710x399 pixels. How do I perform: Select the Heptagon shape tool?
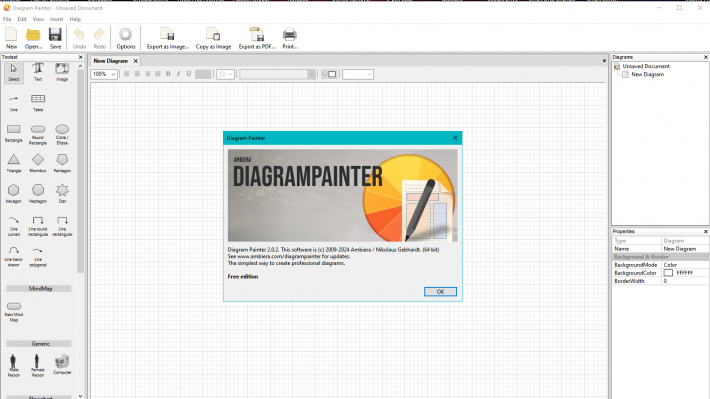click(38, 194)
